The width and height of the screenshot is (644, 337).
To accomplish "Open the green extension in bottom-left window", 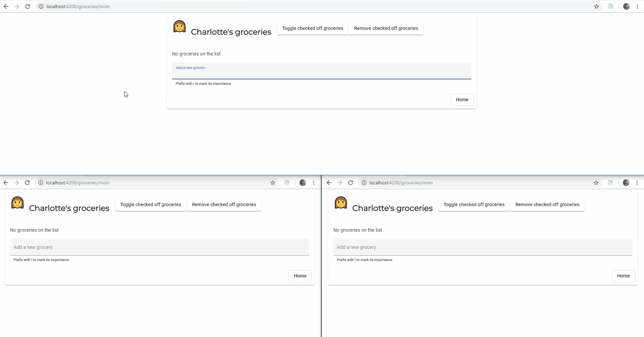I will [x=287, y=183].
